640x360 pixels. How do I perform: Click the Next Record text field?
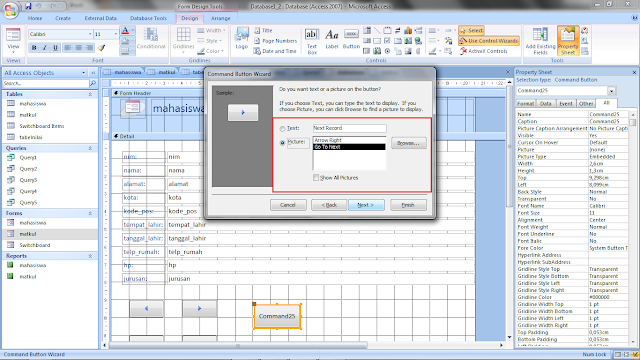[349, 129]
